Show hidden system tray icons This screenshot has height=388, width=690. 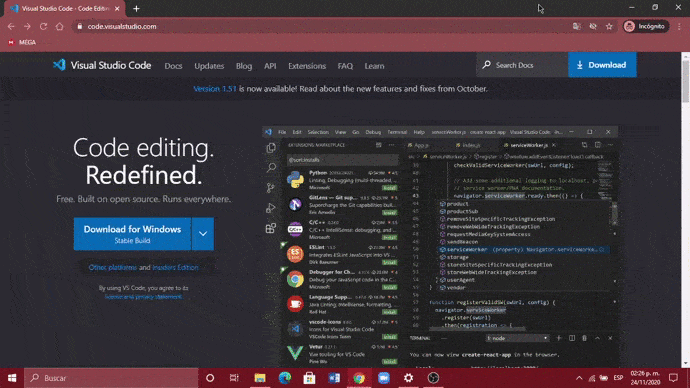[579, 378]
